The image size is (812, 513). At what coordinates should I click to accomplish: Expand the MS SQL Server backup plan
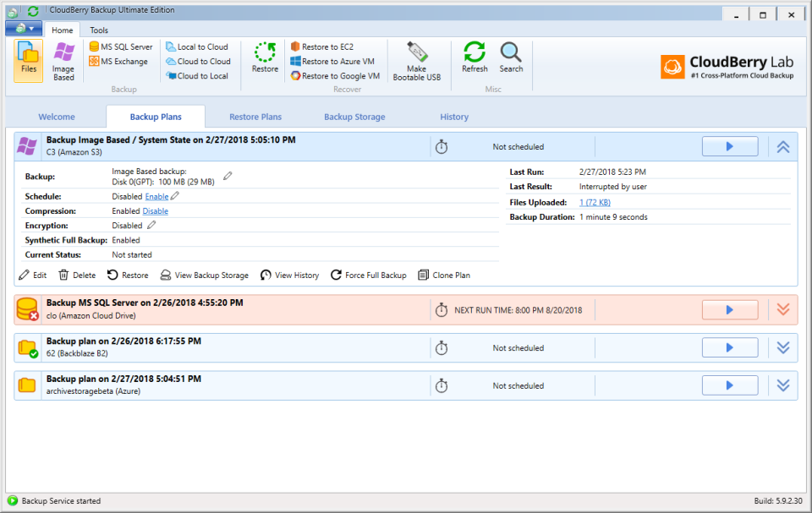783,309
